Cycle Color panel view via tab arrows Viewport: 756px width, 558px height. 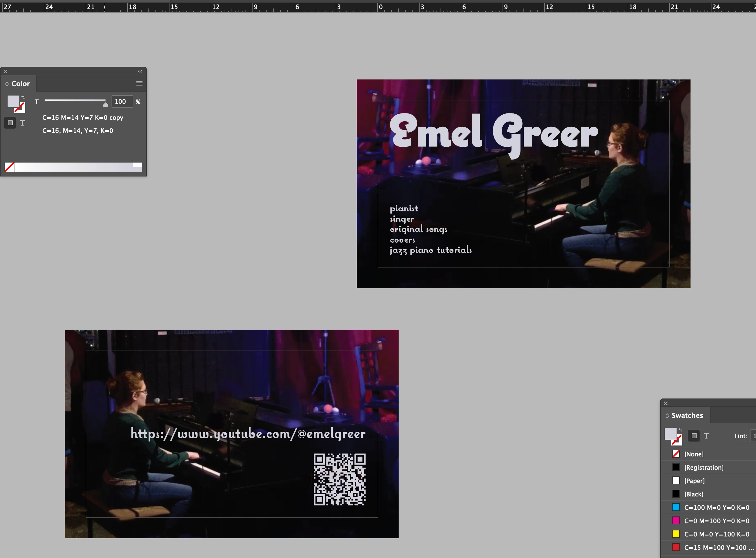tap(7, 84)
